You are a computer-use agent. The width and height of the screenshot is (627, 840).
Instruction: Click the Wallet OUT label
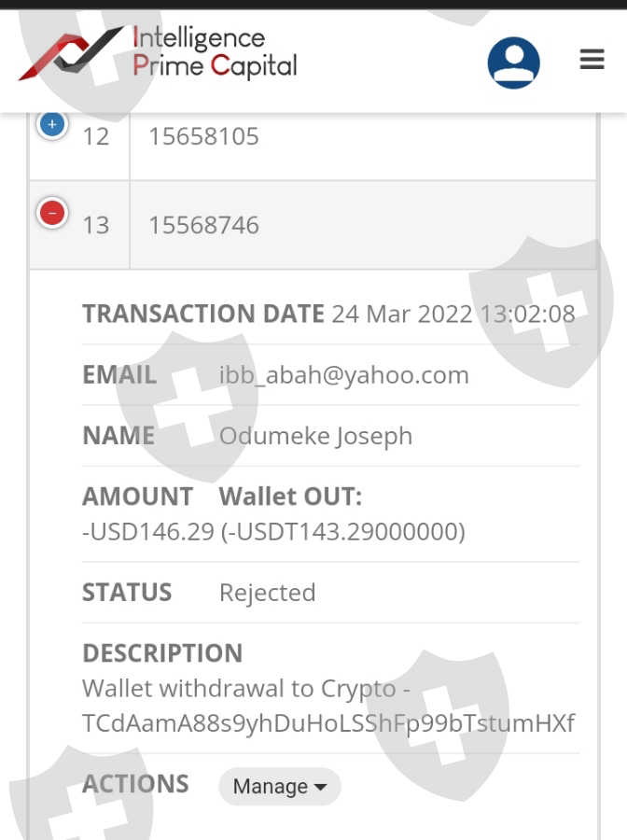coord(290,496)
